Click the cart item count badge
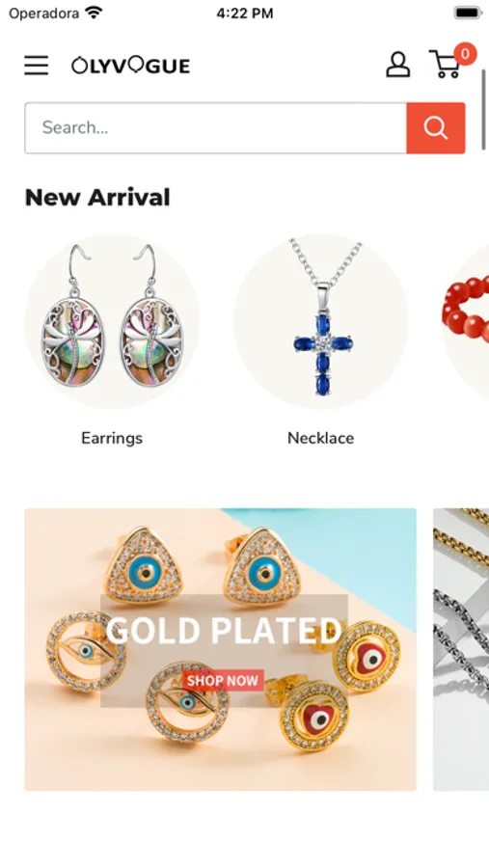Viewport: 489px width, 868px height. click(465, 54)
